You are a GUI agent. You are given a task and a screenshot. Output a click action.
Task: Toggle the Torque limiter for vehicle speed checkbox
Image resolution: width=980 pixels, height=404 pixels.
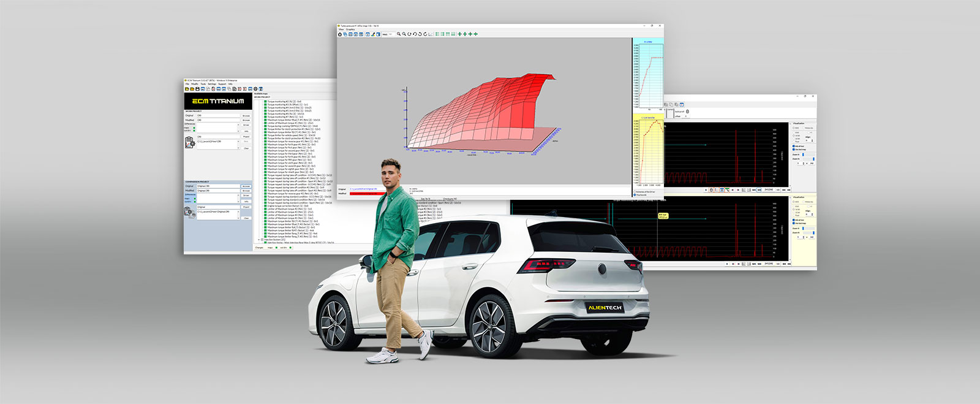click(x=265, y=135)
